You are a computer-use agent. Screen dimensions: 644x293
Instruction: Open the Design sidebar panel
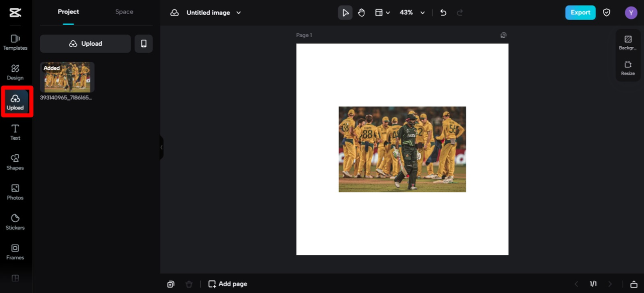(15, 72)
